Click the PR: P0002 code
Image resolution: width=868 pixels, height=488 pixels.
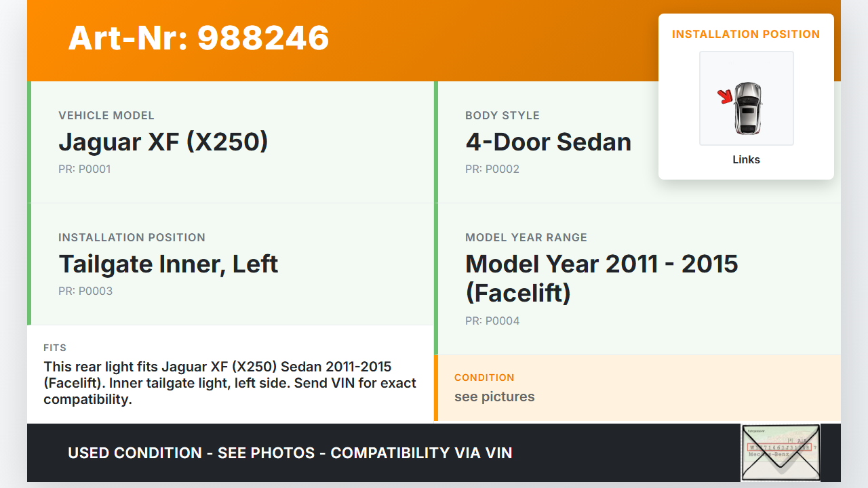(x=492, y=169)
